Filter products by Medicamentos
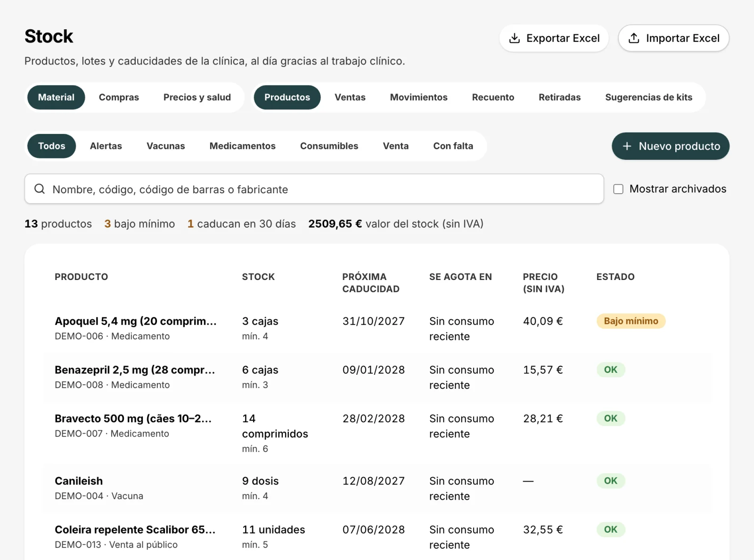754x560 pixels. click(243, 146)
